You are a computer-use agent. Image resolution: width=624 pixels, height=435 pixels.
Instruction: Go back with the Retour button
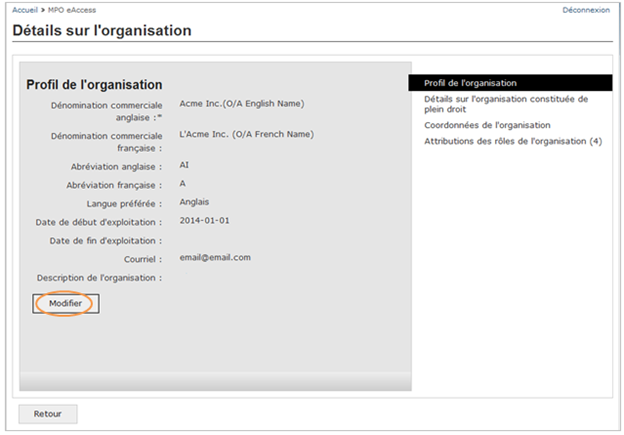[x=48, y=414]
